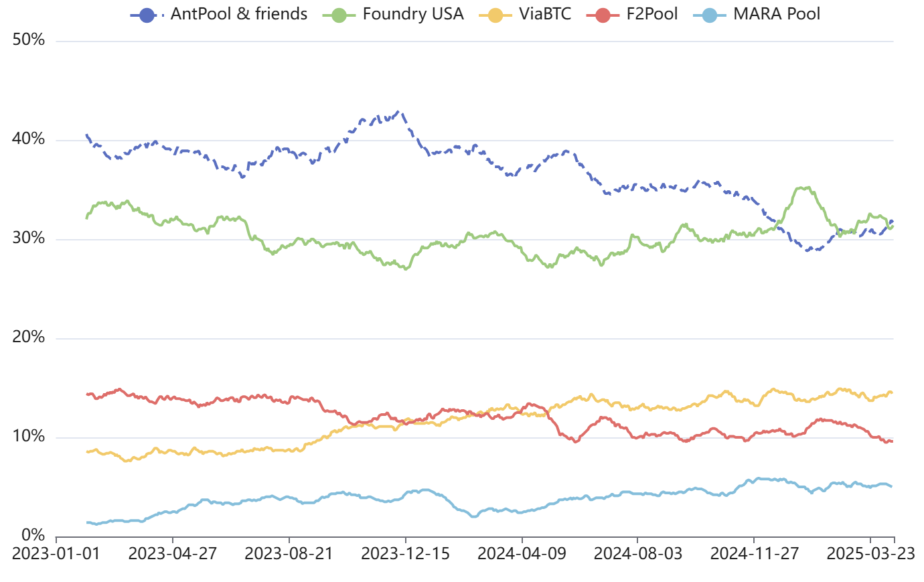Image resolution: width=924 pixels, height=582 pixels.
Task: Click the ViaBTC legend text
Action: (x=545, y=14)
